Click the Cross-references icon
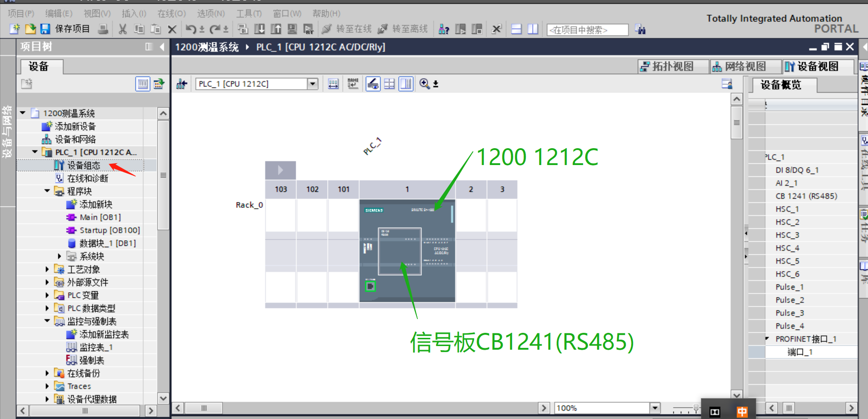868x419 pixels. pos(497,29)
